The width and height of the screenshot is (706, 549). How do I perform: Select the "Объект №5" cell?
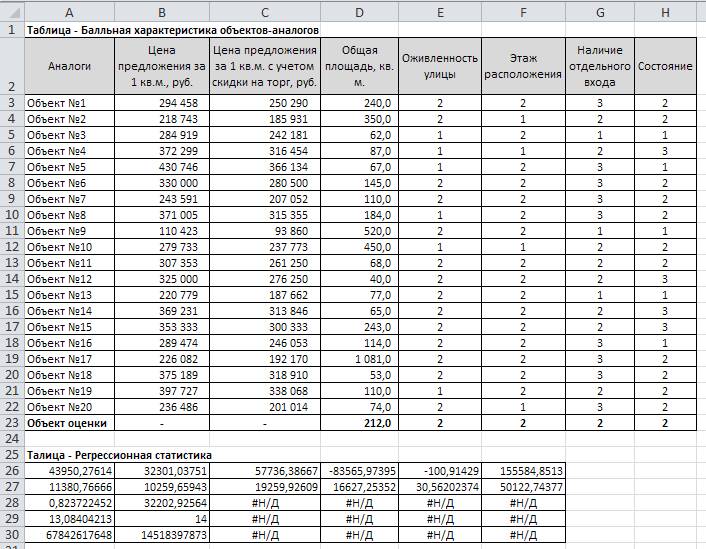68,167
